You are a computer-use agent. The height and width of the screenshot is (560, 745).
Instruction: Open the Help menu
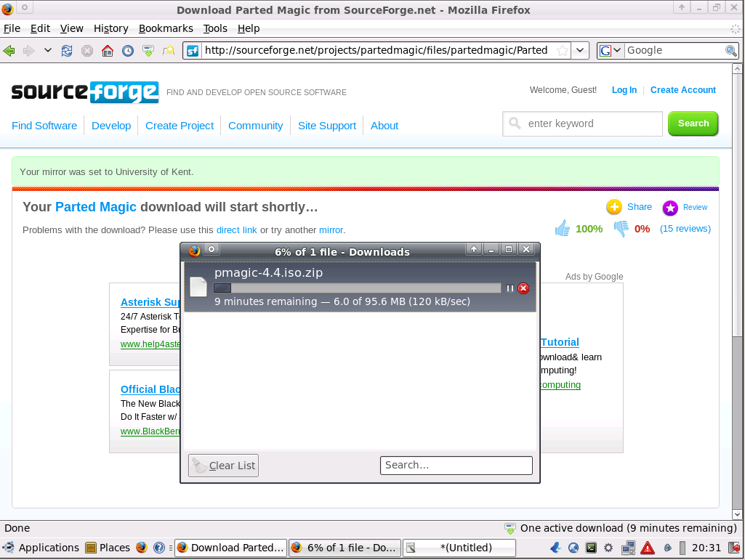[249, 28]
